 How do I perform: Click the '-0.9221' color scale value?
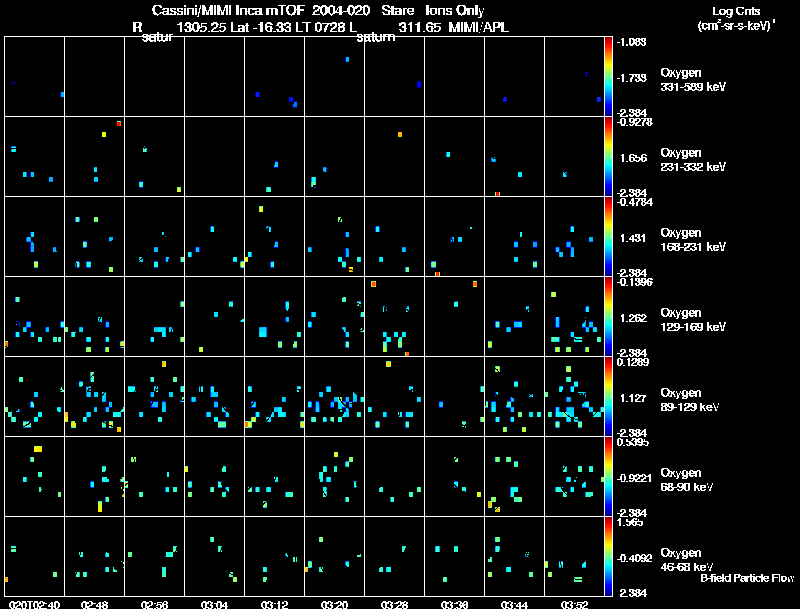click(x=634, y=478)
